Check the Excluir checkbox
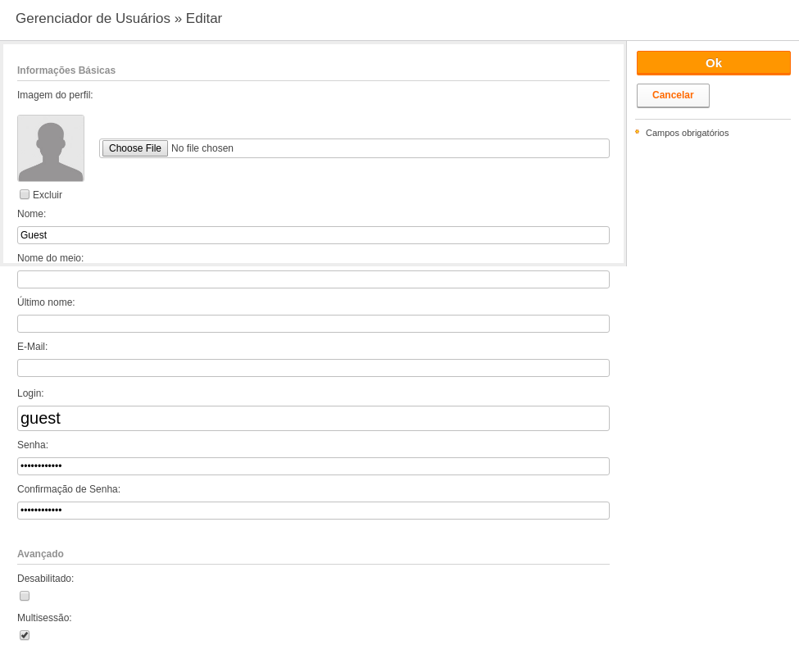 click(25, 194)
